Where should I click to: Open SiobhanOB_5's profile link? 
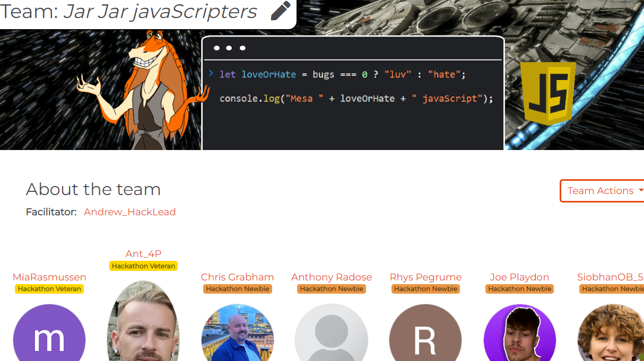point(610,277)
